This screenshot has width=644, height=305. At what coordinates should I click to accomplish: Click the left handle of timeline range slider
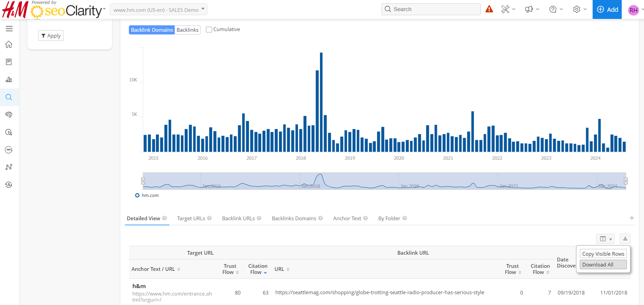tap(143, 181)
